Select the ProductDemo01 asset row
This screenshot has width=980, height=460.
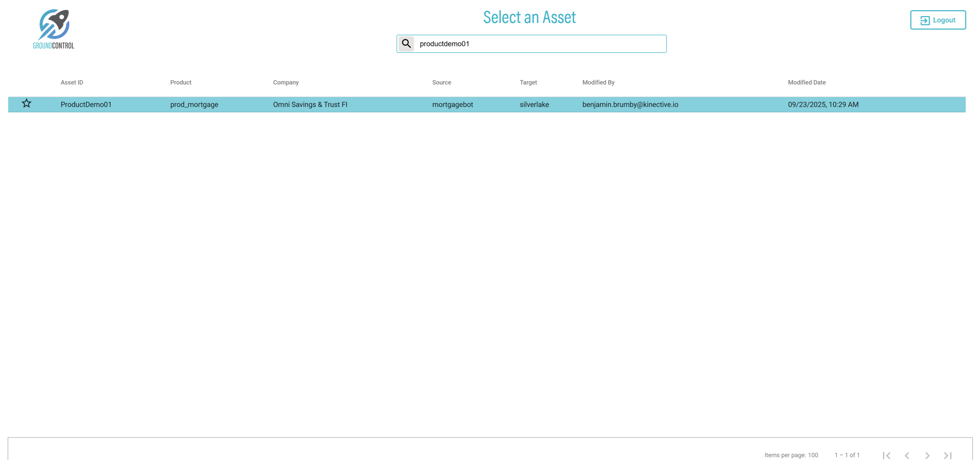point(86,104)
